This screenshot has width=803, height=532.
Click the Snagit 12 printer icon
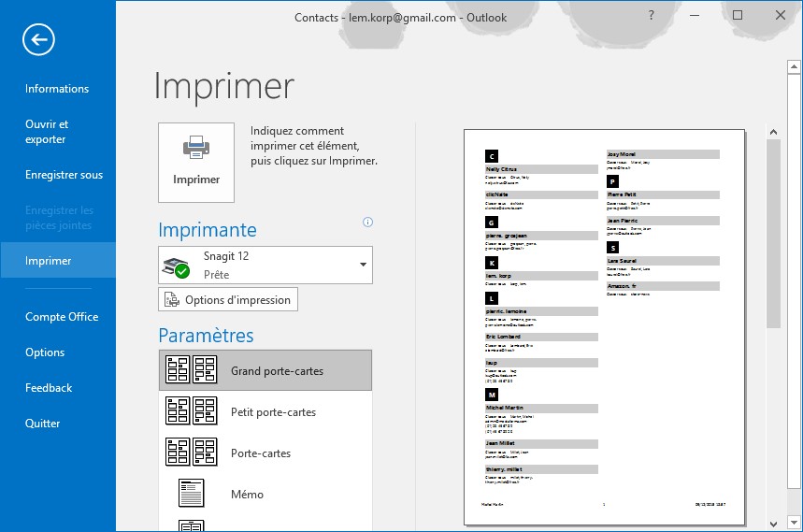176,266
